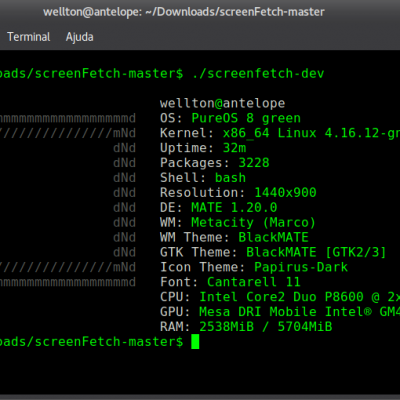Click the RAM 2538MiB / 5704MiB value
This screenshot has height=400, width=400.
[x=266, y=327]
